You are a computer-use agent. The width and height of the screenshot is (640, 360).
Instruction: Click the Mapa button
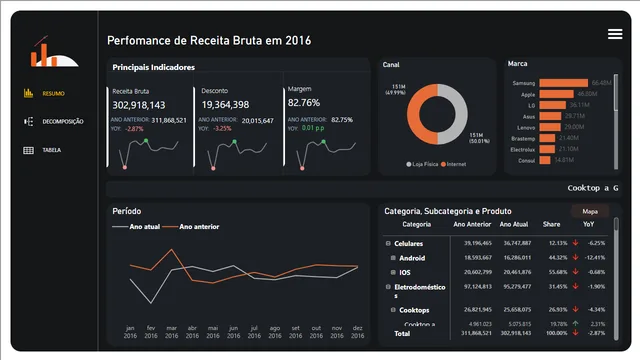pos(590,211)
